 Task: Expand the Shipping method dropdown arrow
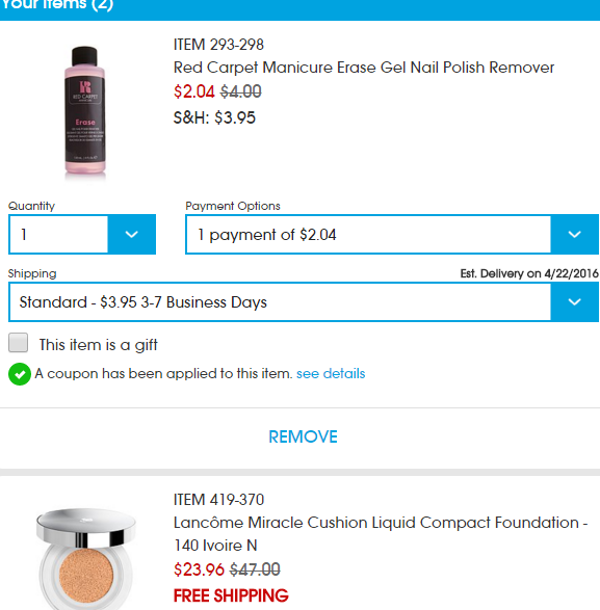click(x=574, y=302)
